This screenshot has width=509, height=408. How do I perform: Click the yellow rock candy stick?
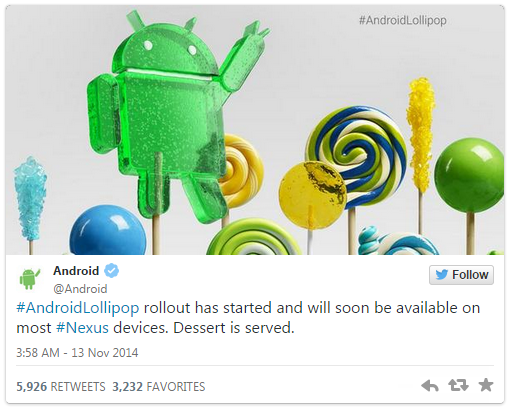[x=421, y=133]
